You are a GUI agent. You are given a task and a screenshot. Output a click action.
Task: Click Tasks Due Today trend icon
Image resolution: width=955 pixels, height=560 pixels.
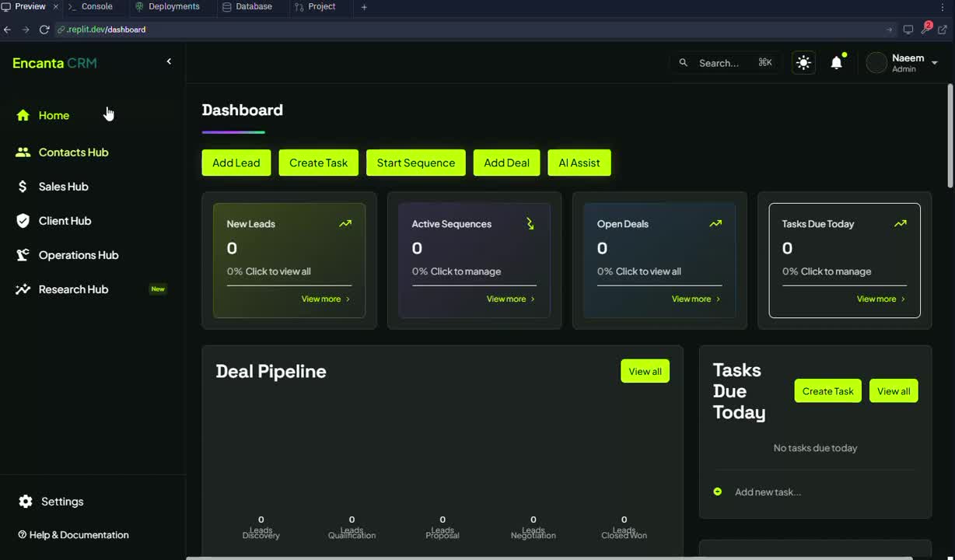tap(901, 223)
